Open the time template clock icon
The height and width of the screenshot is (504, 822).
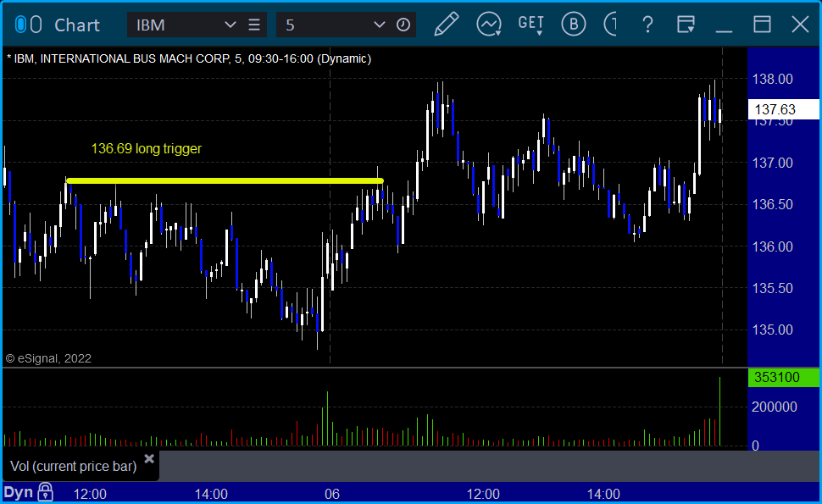403,25
